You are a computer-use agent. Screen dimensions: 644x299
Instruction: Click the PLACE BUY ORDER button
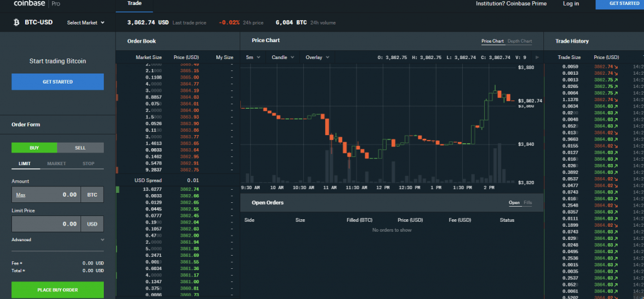coord(57,290)
